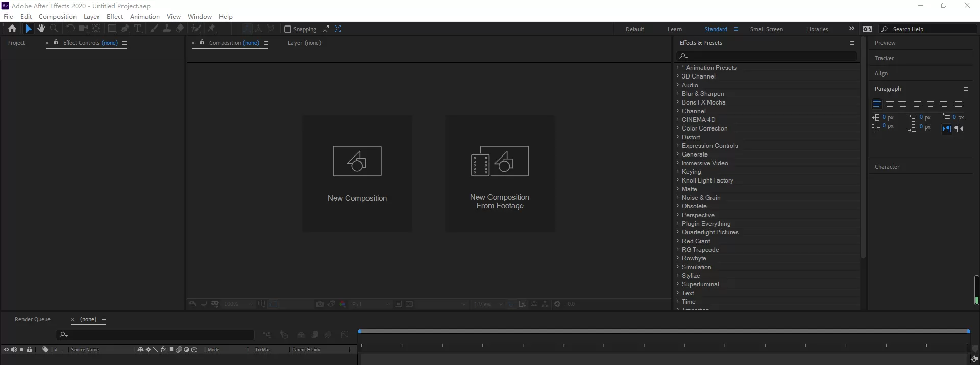Set paragraph alignment to Left align

tap(877, 103)
